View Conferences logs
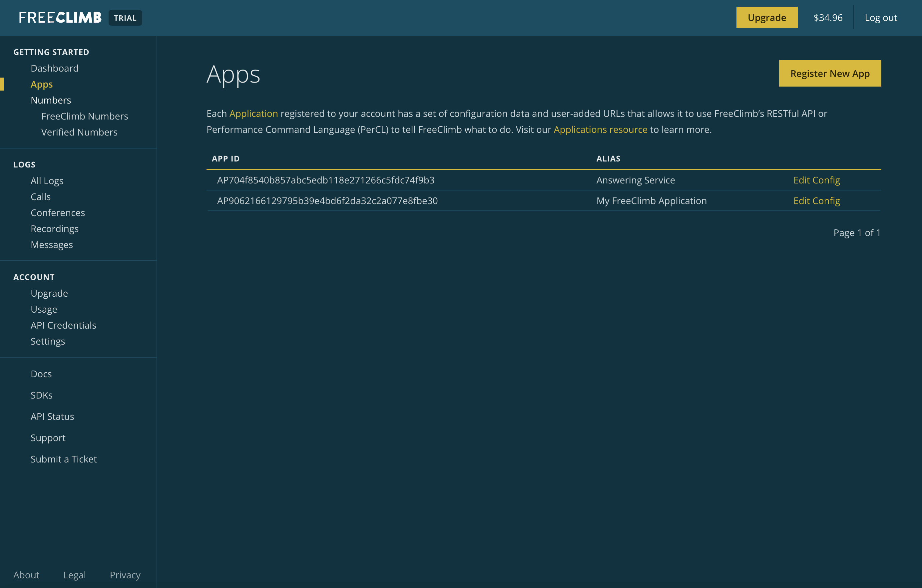Viewport: 922px width, 588px height. 58,213
